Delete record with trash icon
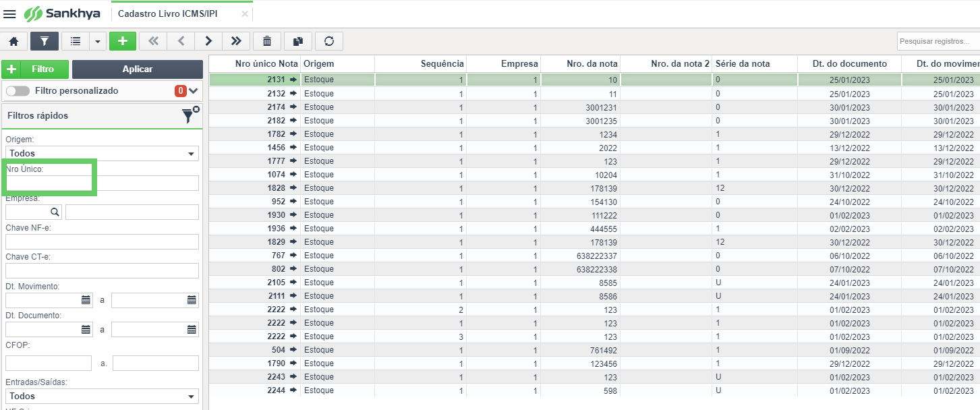The width and height of the screenshot is (980, 410). [x=267, y=41]
